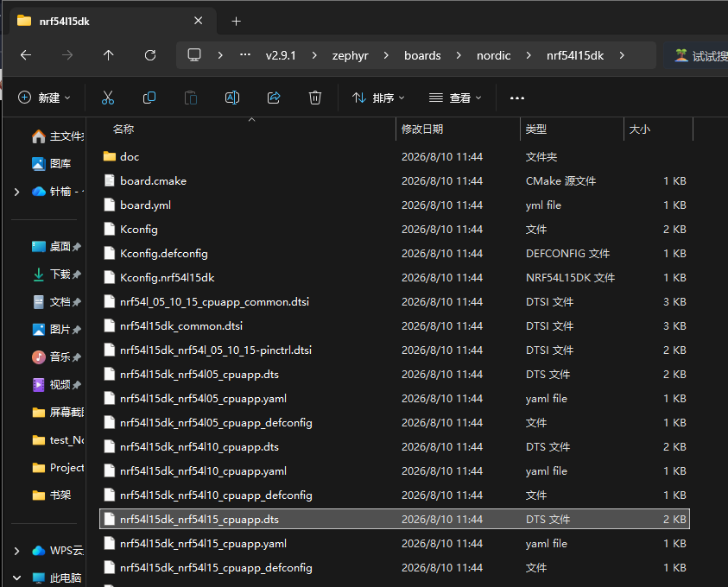Viewport: 728px width, 587px height.
Task: Open the 查看 view dropdown
Action: click(455, 98)
